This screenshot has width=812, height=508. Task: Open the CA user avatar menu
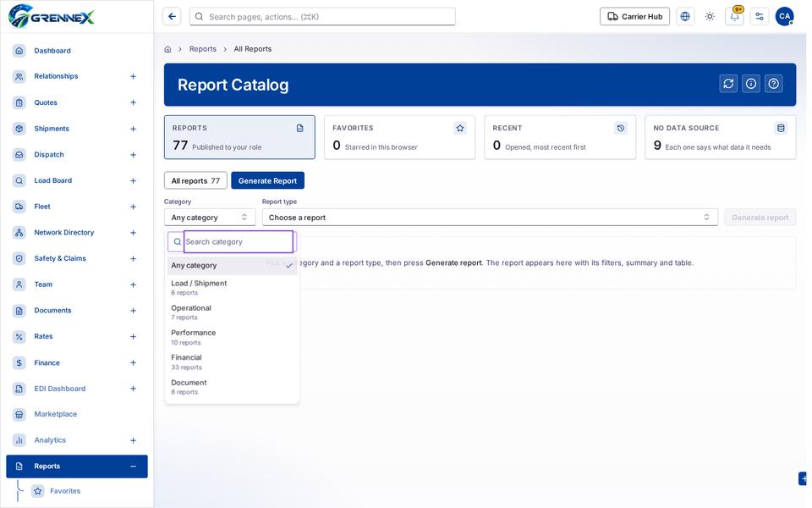coord(784,17)
